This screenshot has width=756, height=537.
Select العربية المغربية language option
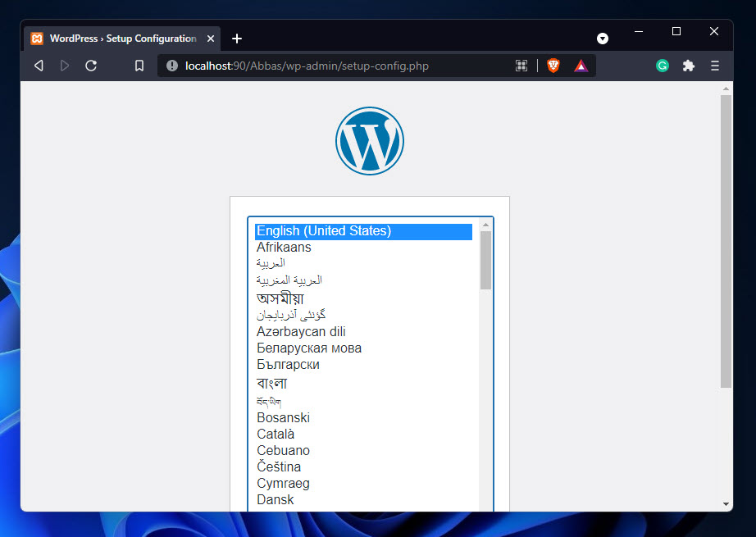tap(363, 280)
